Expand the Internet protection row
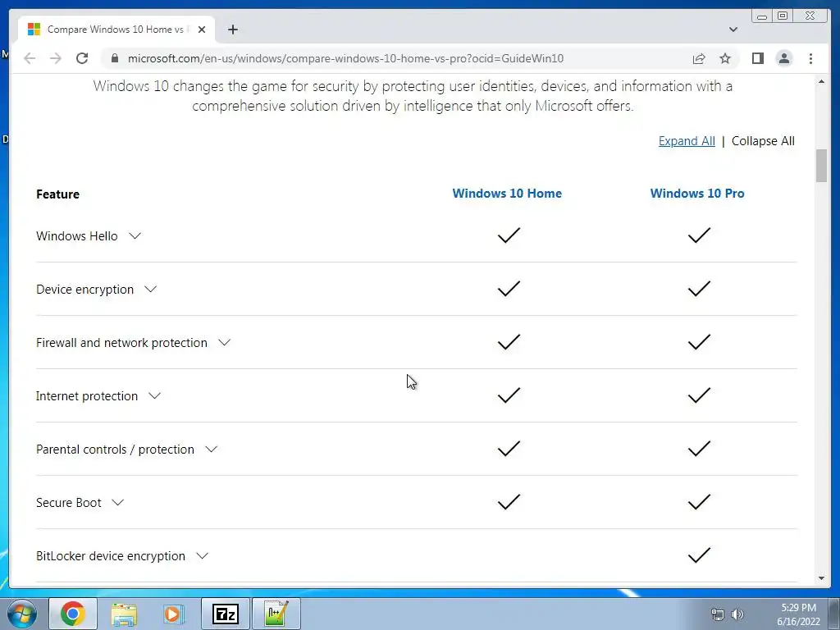Viewport: 840px width, 630px height. click(x=154, y=396)
